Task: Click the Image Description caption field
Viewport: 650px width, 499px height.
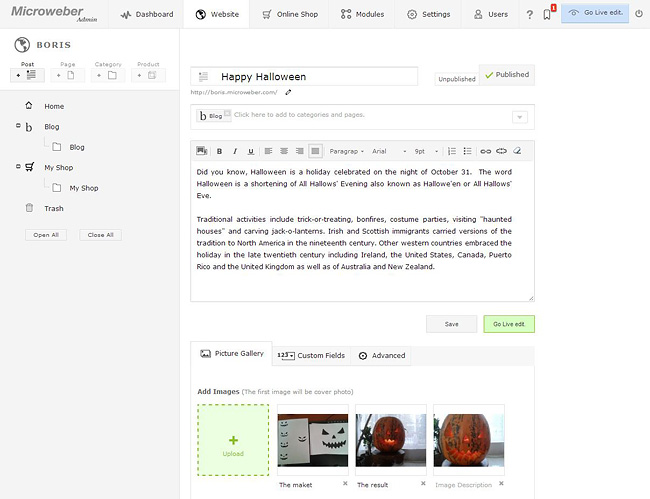Action: tap(463, 485)
